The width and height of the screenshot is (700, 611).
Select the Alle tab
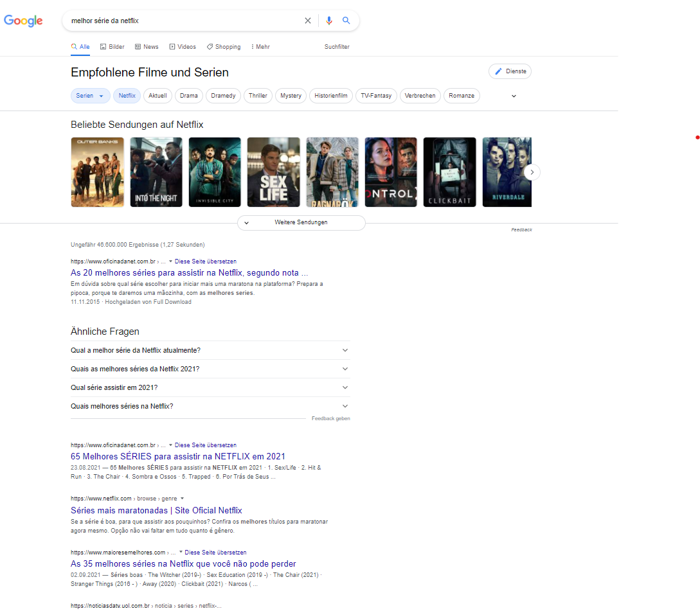(x=80, y=47)
